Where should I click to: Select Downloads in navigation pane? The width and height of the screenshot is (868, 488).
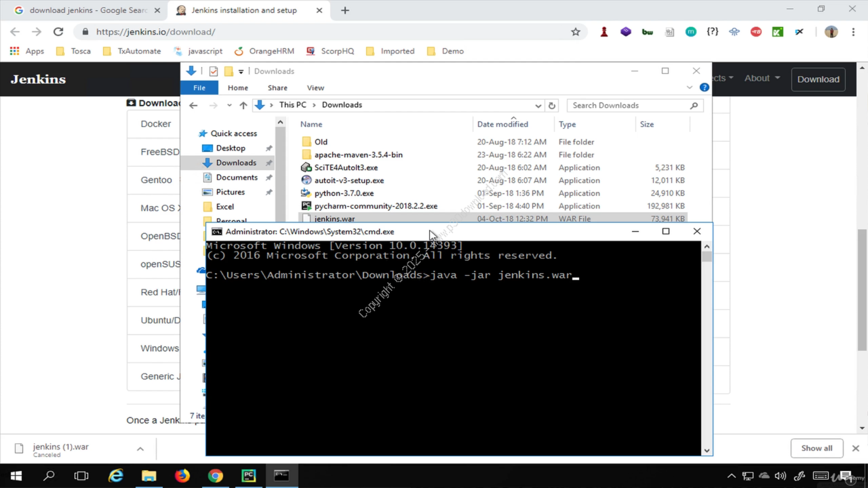[235, 163]
